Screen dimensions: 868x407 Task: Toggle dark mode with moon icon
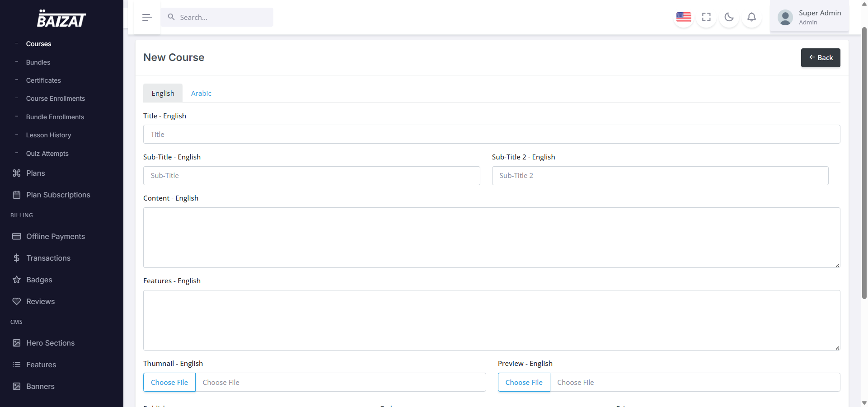[x=729, y=17]
